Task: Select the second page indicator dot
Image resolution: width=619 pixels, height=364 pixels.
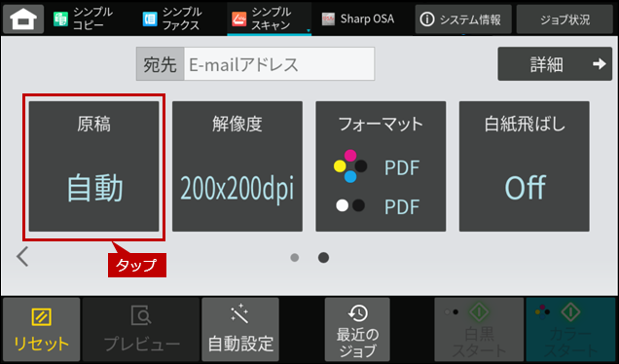Action: click(323, 258)
